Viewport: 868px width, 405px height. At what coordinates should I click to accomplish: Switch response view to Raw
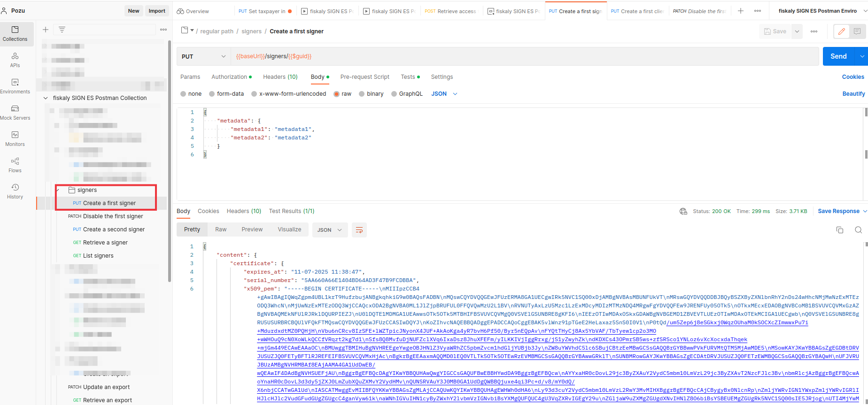click(221, 229)
